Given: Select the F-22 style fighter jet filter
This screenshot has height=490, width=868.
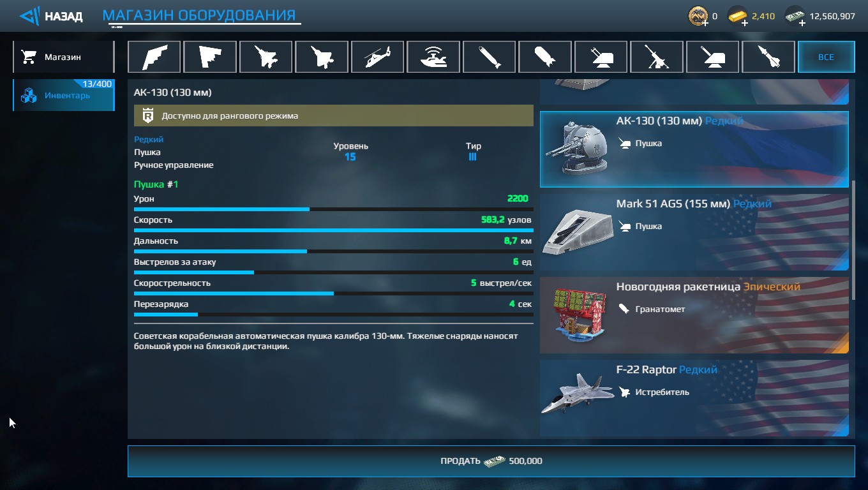Looking at the screenshot, I should (322, 57).
